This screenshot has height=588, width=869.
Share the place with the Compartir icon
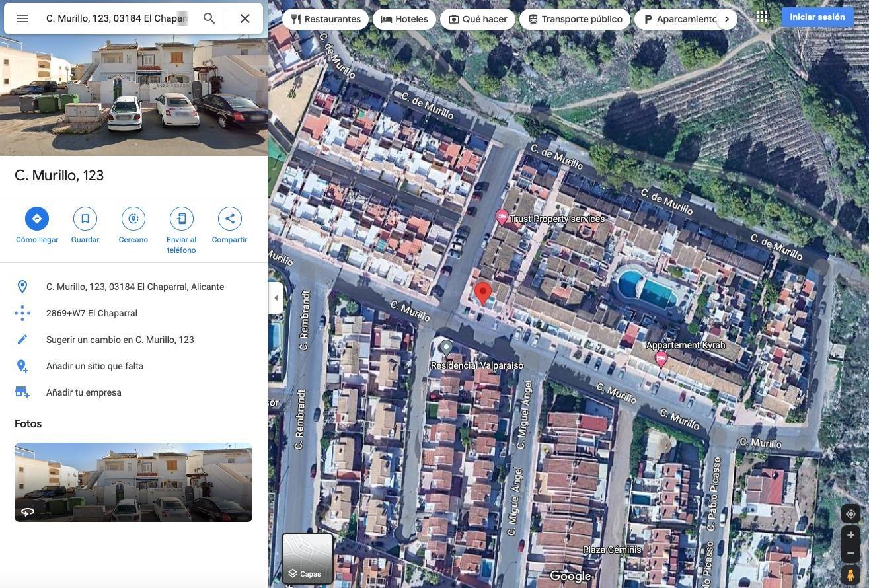(x=230, y=219)
